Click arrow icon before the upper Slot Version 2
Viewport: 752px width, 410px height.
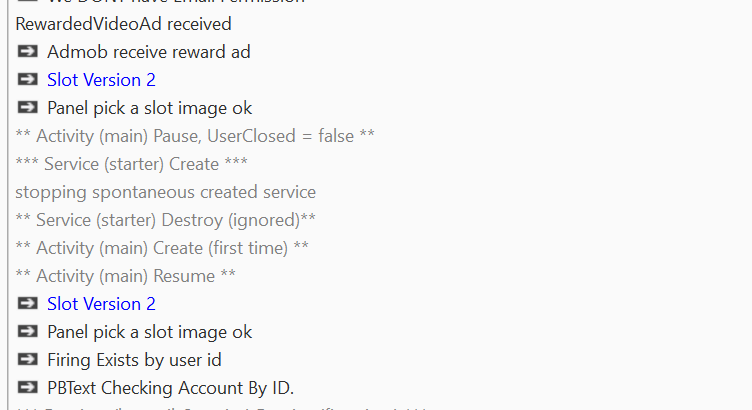pos(27,80)
